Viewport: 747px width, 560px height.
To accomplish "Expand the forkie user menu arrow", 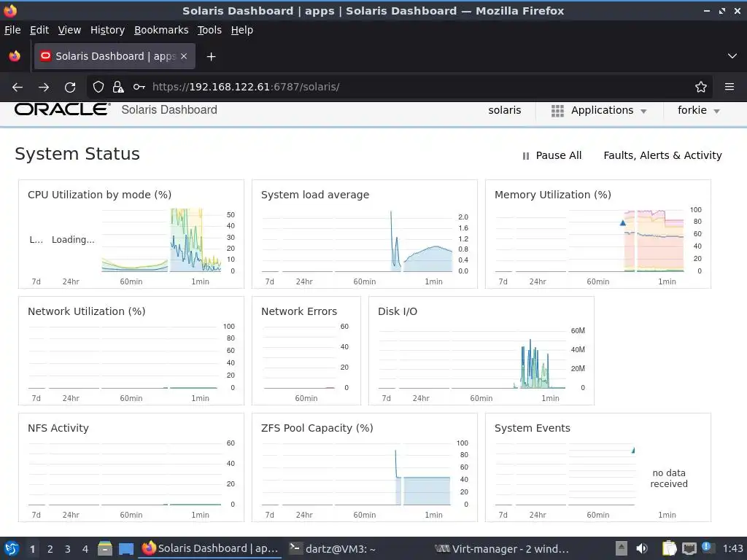I will 716,112.
